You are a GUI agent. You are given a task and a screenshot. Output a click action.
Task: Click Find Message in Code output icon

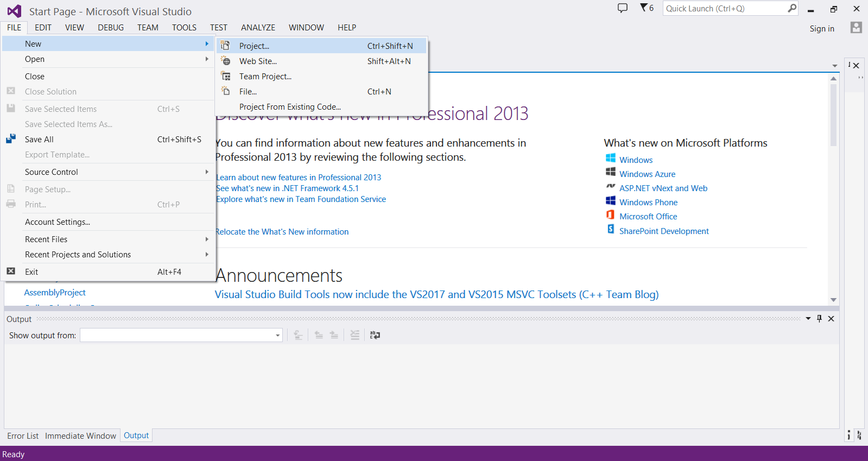point(298,335)
